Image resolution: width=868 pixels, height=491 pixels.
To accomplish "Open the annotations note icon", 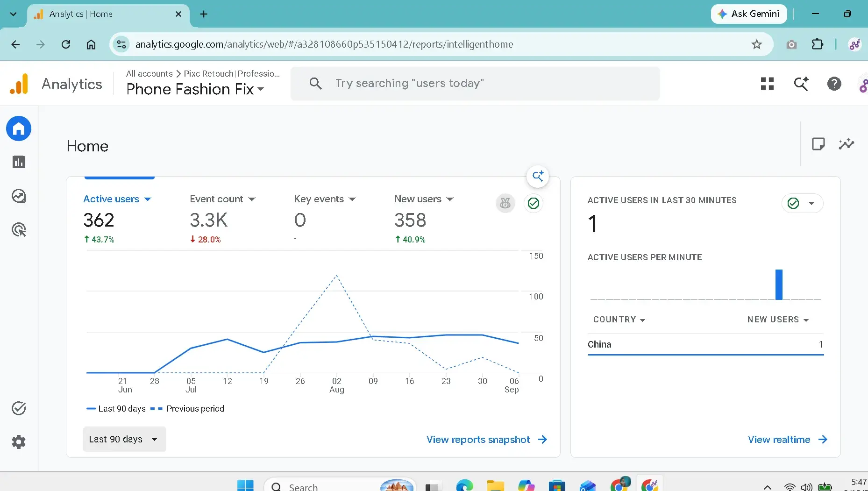I will (818, 144).
